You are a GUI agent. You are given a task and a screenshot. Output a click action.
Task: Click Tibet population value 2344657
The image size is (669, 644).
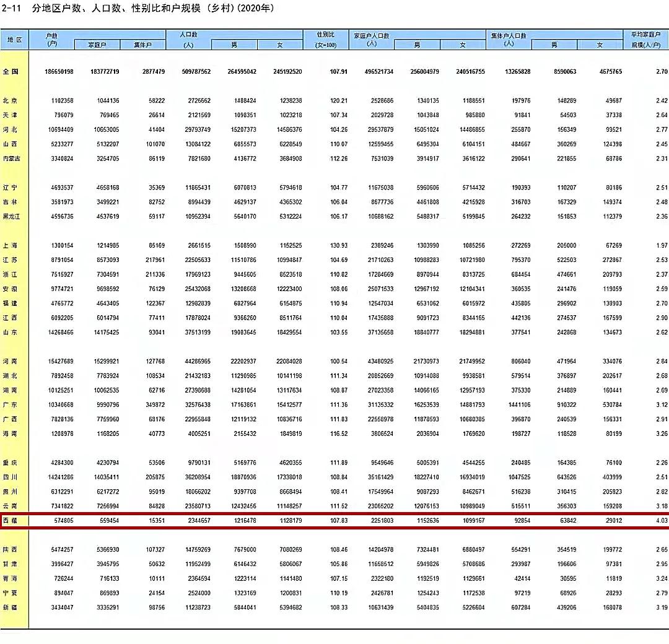199,521
